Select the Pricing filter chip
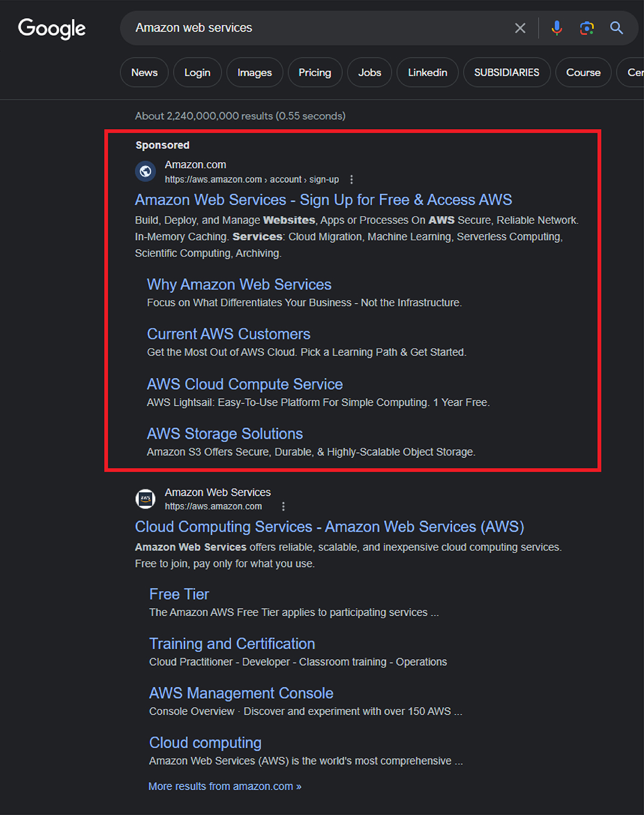The image size is (644, 815). coord(315,72)
